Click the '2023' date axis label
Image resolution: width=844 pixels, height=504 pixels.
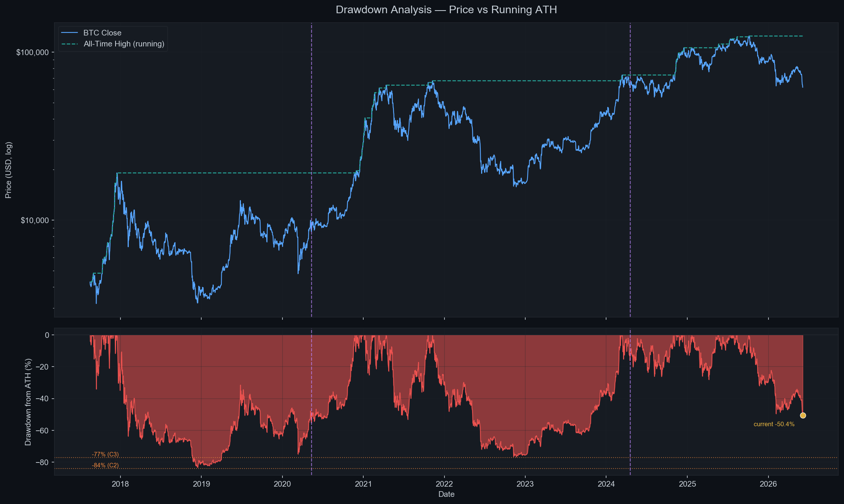tap(525, 484)
